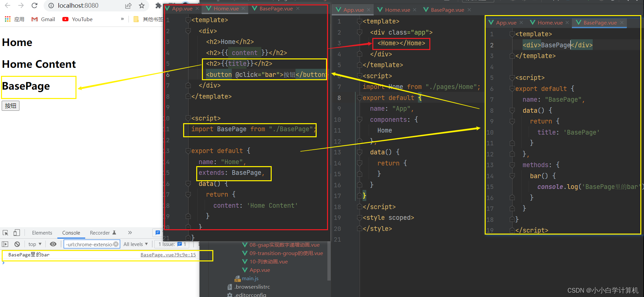Collapse script fold in right editor line 5
This screenshot has width=644, height=297.
[x=512, y=78]
